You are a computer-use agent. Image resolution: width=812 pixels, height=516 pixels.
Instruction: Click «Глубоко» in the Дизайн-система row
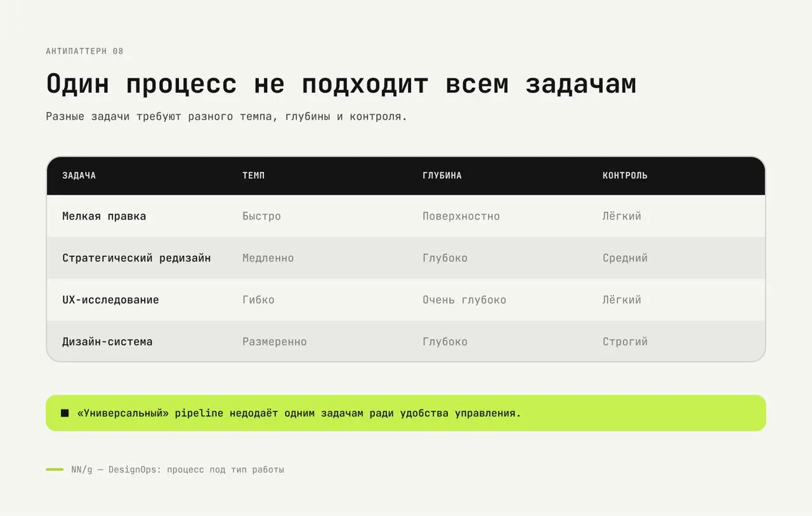click(x=445, y=342)
